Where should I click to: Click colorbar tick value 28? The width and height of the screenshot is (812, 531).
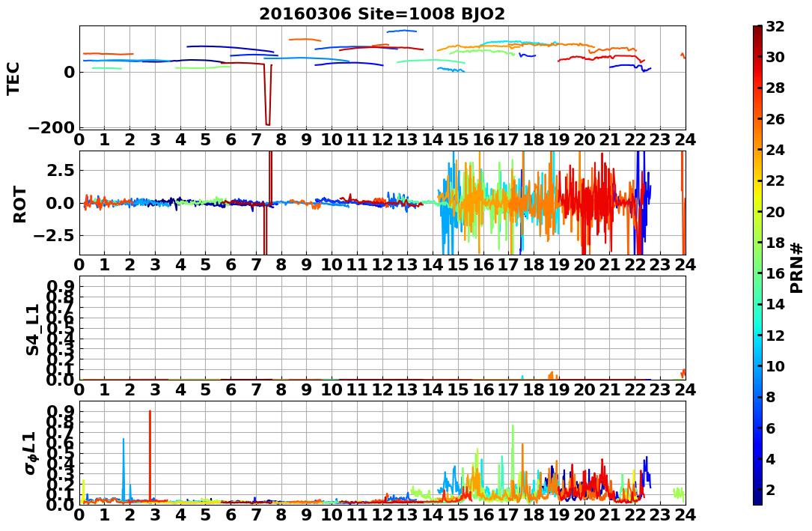pos(776,88)
